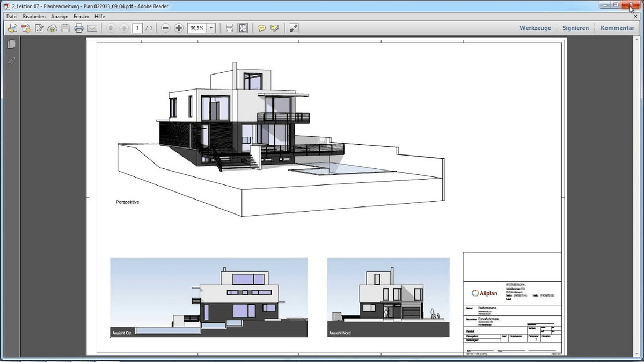The image size is (644, 362).
Task: Open the Fenster menu
Action: [82, 17]
